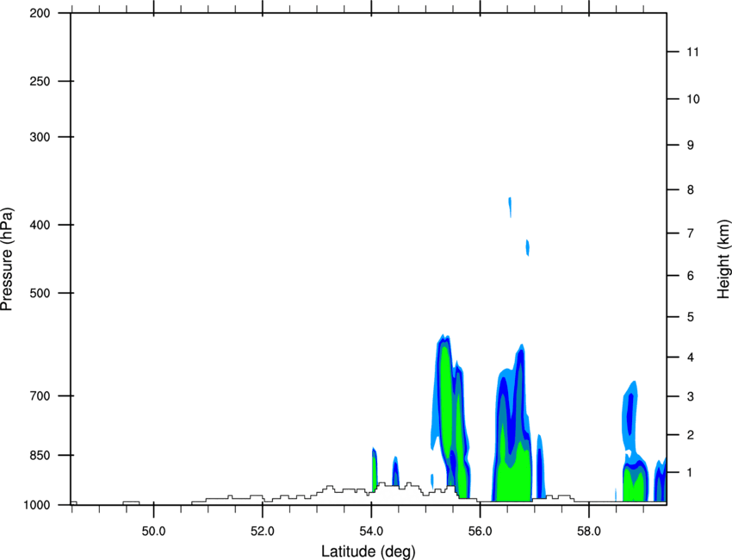Click the Pressure (hPa) axis title

[7, 259]
